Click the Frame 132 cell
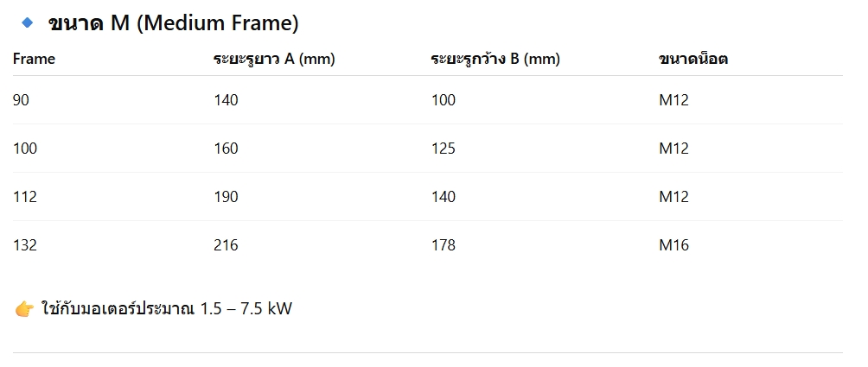Viewport: 868px width, 367px height. click(x=25, y=245)
